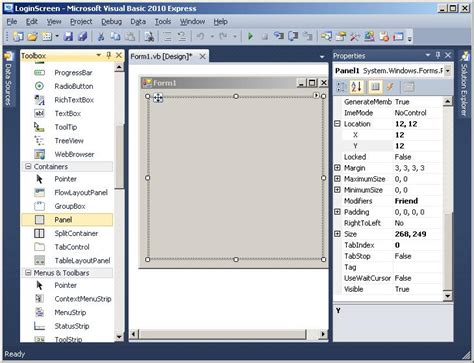Start debugging with the green play icon
Image resolution: width=474 pixels, height=363 pixels.
(x=250, y=36)
